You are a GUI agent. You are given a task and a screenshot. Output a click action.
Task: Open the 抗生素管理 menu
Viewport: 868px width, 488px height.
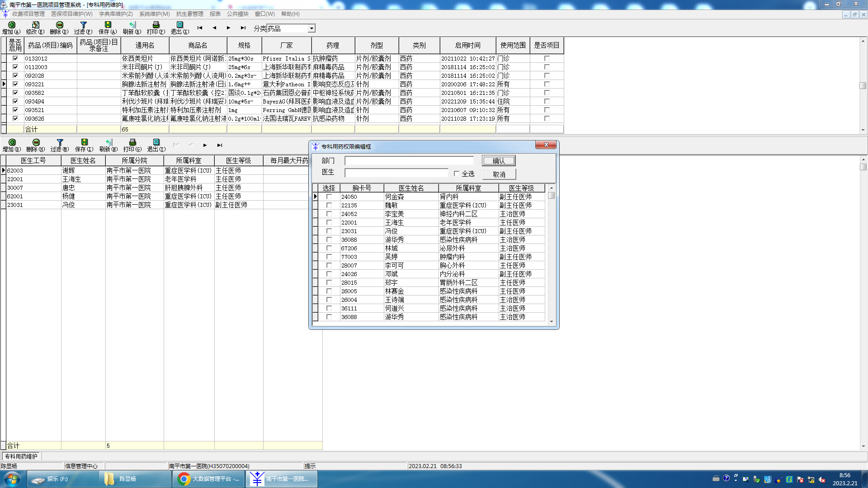189,14
